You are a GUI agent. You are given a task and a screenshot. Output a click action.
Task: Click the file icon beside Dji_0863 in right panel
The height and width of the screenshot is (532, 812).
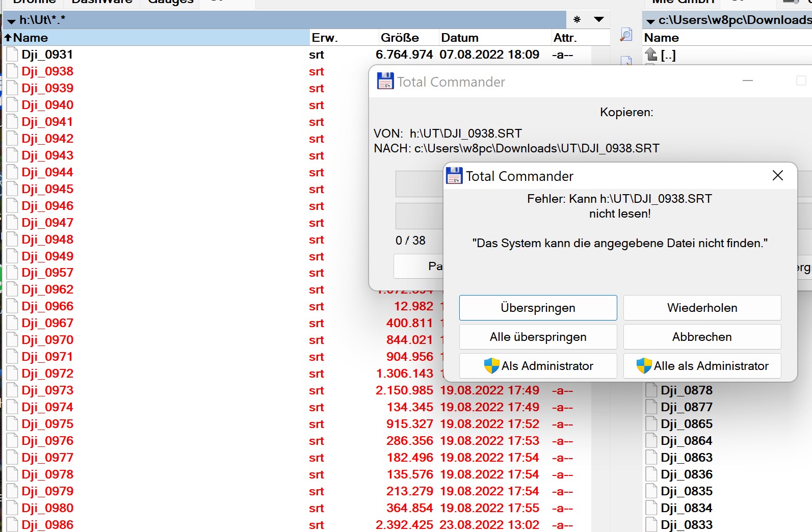[x=651, y=458]
